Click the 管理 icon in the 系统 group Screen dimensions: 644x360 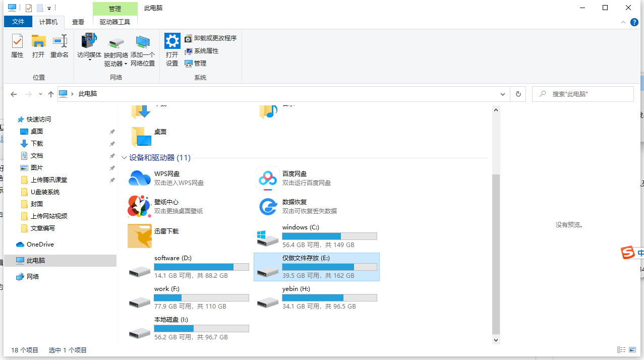[x=195, y=63]
